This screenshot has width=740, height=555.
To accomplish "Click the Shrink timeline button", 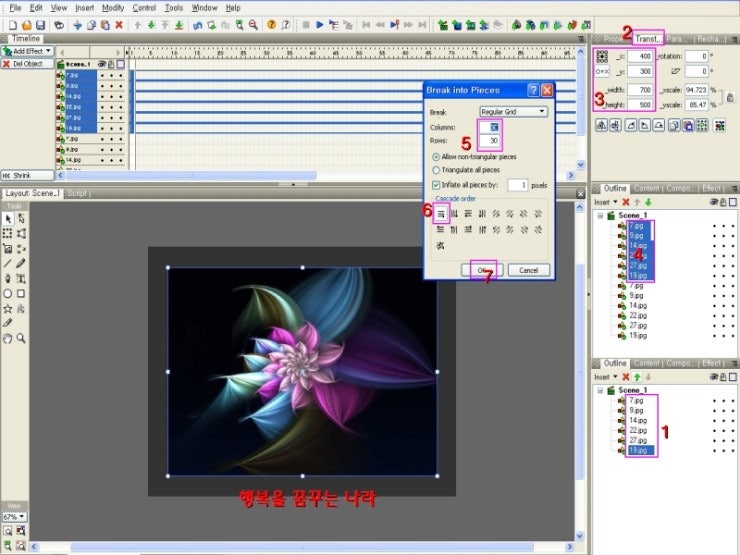I will coord(27,176).
